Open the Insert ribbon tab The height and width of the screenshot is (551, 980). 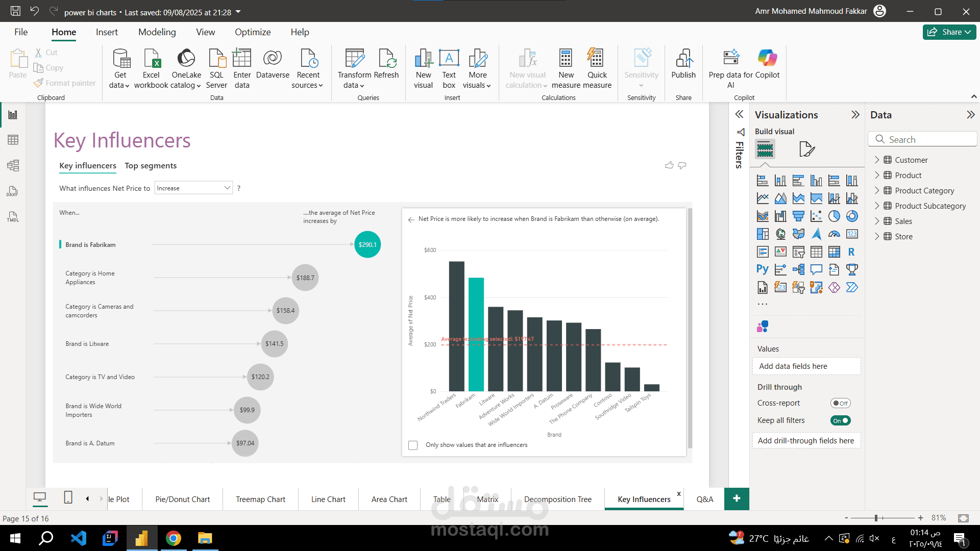coord(107,32)
